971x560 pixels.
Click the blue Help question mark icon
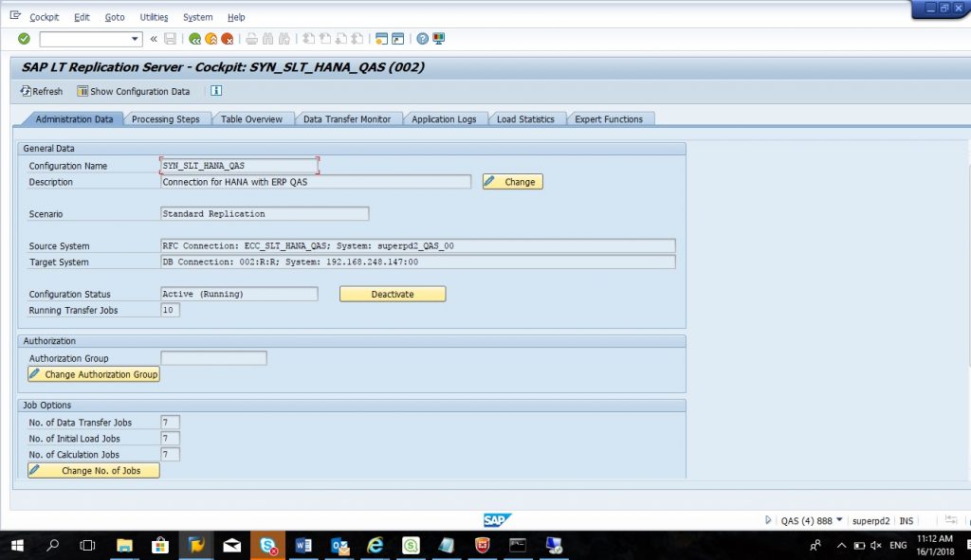(422, 39)
